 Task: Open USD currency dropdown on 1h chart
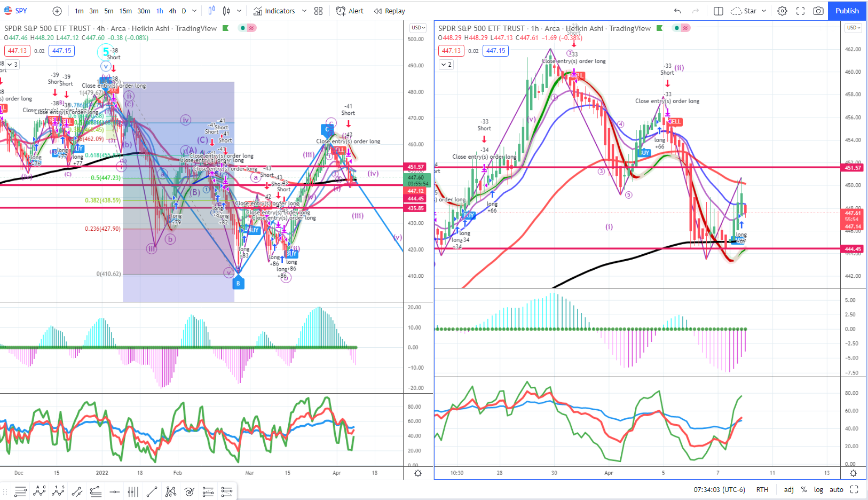click(x=854, y=28)
